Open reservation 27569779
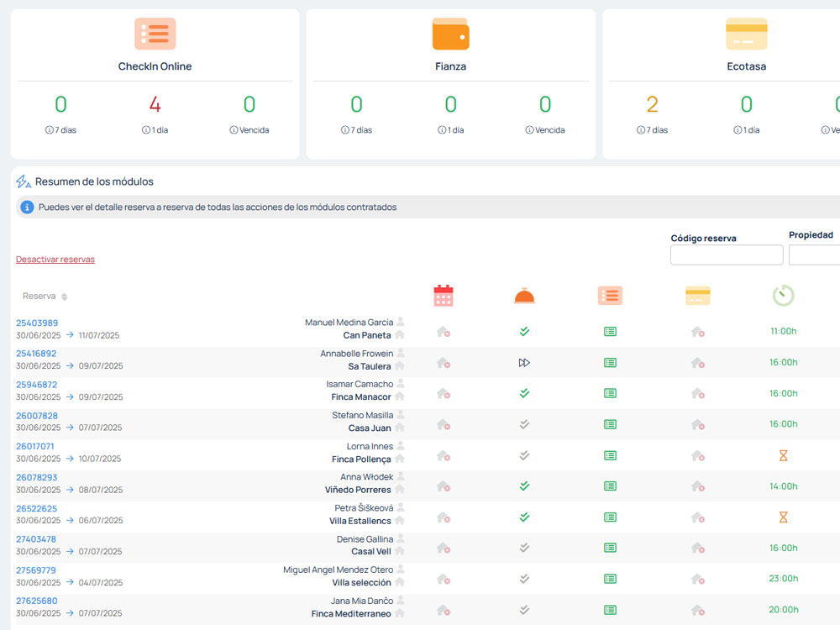Screen dimensions: 840x630 click(36, 570)
